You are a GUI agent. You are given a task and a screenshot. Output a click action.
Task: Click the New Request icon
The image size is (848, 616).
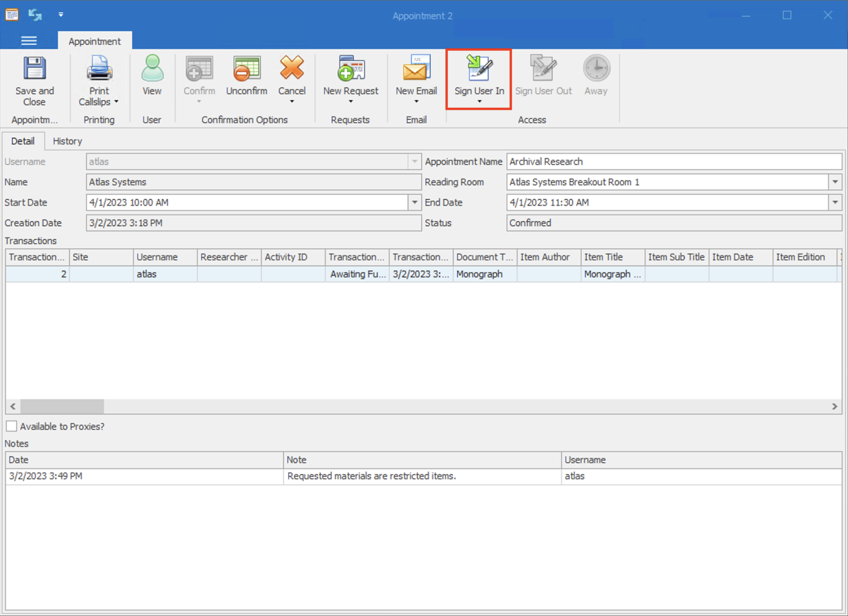pos(350,69)
